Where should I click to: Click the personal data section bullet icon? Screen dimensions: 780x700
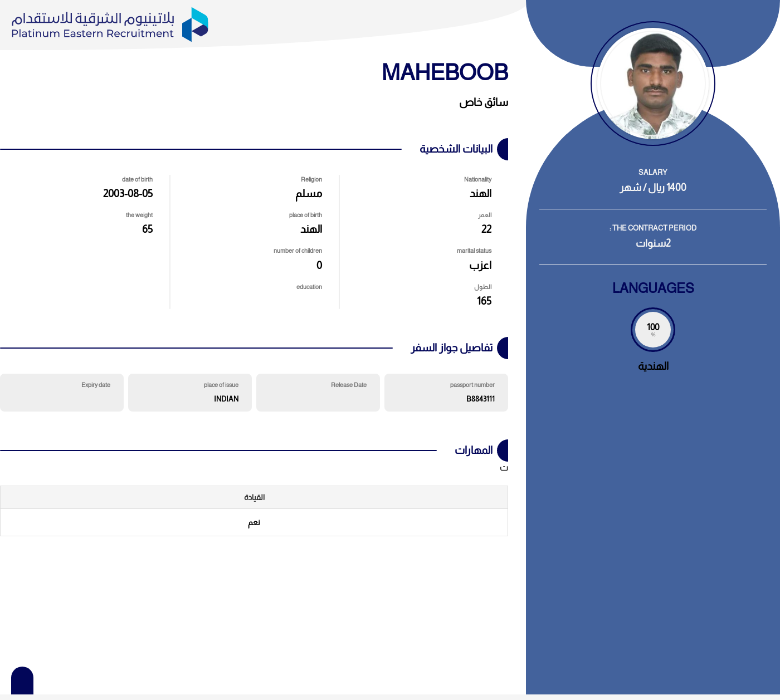pos(503,149)
